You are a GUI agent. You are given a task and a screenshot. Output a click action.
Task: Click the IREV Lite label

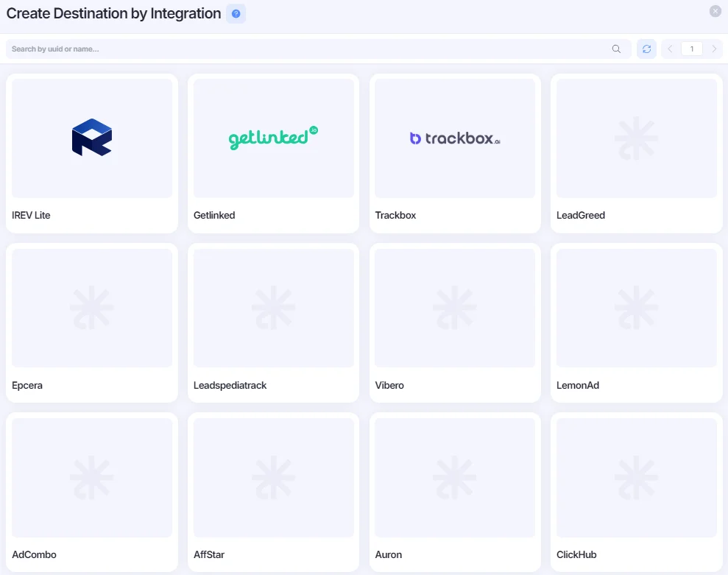pyautogui.click(x=31, y=215)
